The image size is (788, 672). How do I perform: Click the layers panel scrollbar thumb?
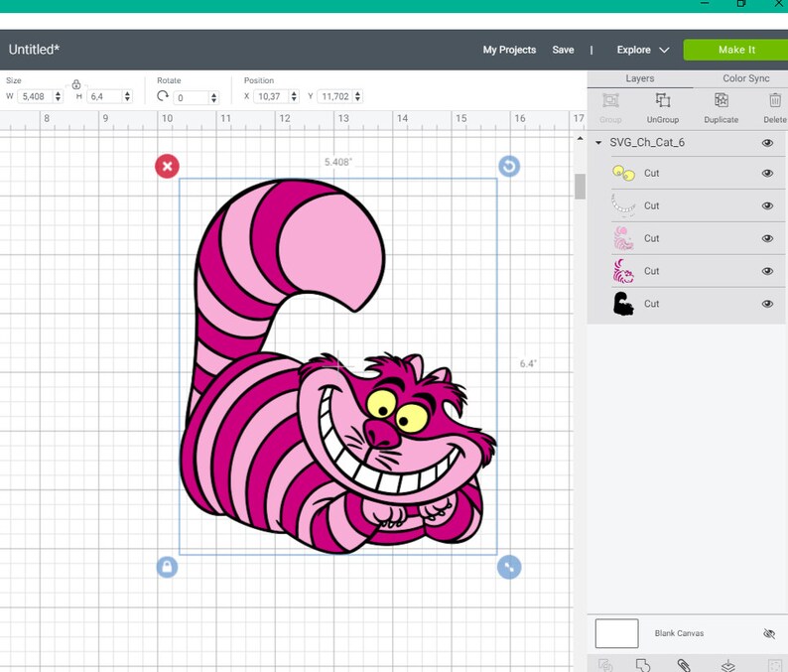click(580, 187)
